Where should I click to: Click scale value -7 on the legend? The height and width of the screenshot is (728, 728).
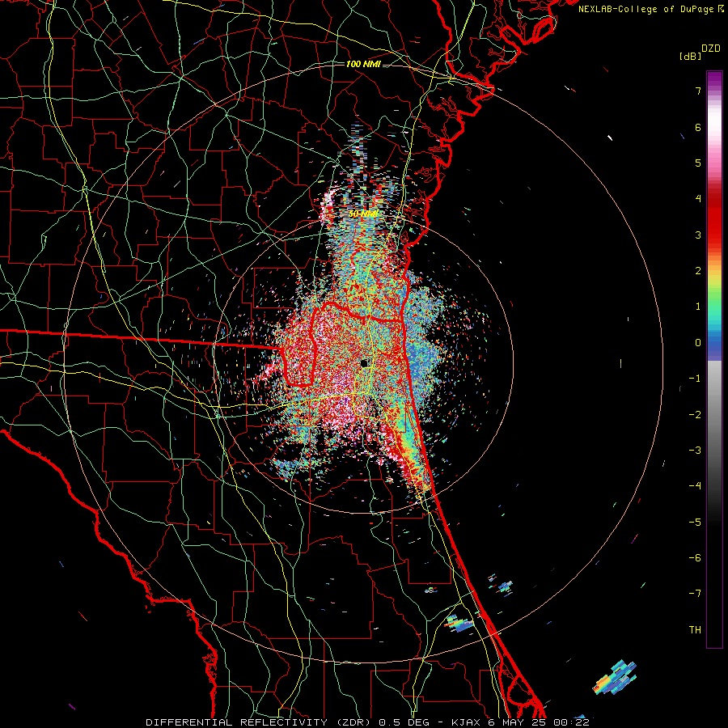click(x=695, y=594)
